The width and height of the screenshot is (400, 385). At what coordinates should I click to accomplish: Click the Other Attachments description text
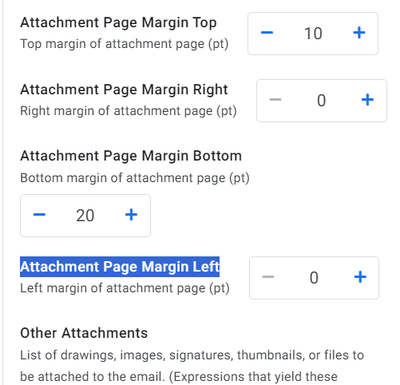192,366
